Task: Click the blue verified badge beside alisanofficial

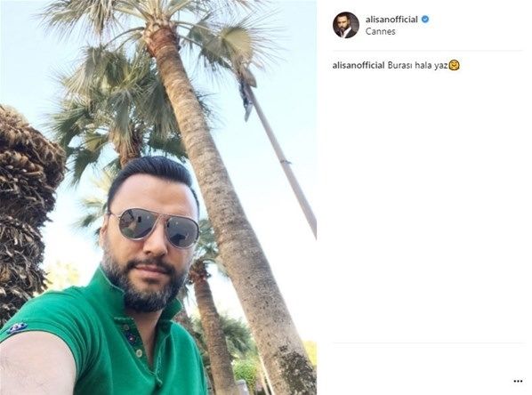Action: (425, 20)
